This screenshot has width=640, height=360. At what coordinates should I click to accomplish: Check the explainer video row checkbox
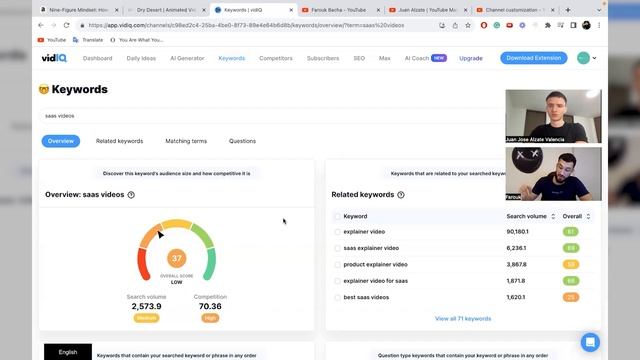(x=337, y=232)
